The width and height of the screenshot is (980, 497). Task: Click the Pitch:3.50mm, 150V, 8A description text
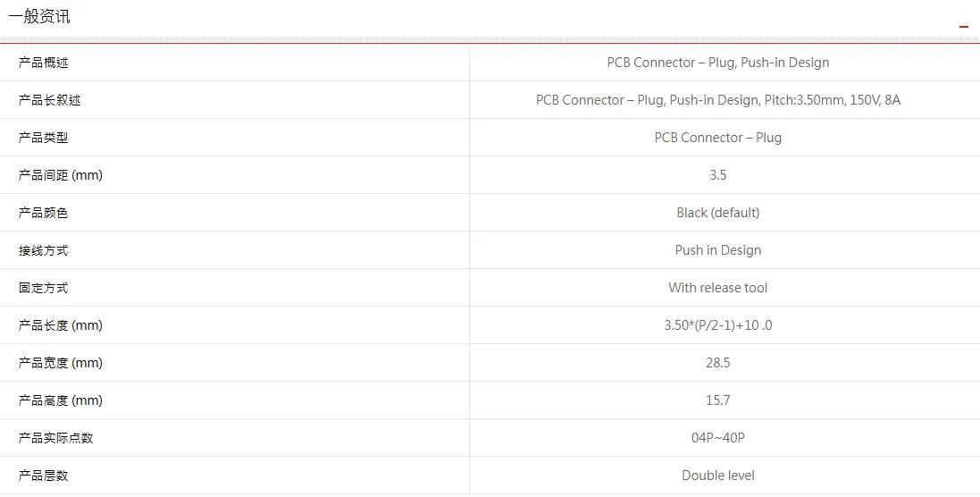pyautogui.click(x=832, y=100)
